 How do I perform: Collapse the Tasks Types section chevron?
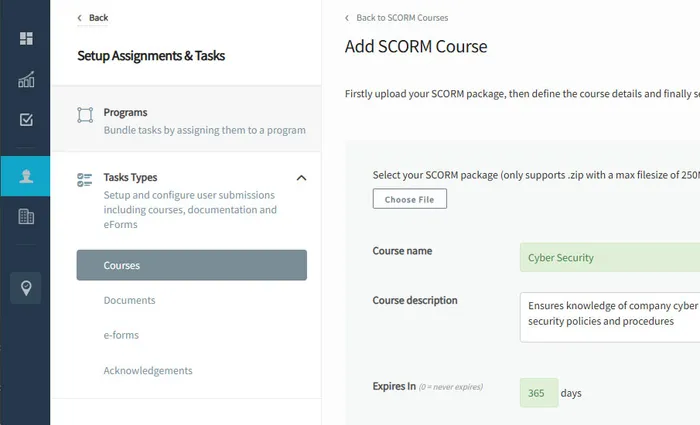pyautogui.click(x=302, y=178)
